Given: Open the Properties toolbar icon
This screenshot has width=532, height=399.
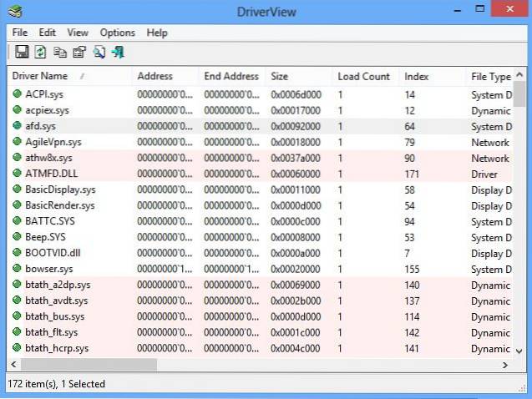Looking at the screenshot, I should [79, 53].
